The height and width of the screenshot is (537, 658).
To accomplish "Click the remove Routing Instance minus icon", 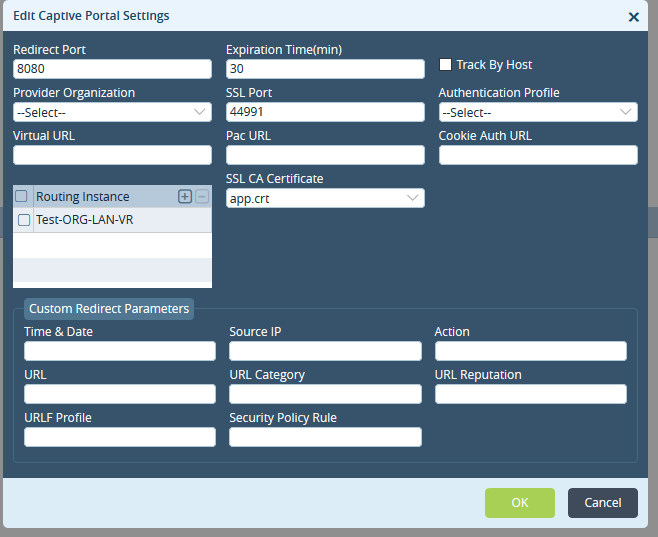I will (202, 196).
